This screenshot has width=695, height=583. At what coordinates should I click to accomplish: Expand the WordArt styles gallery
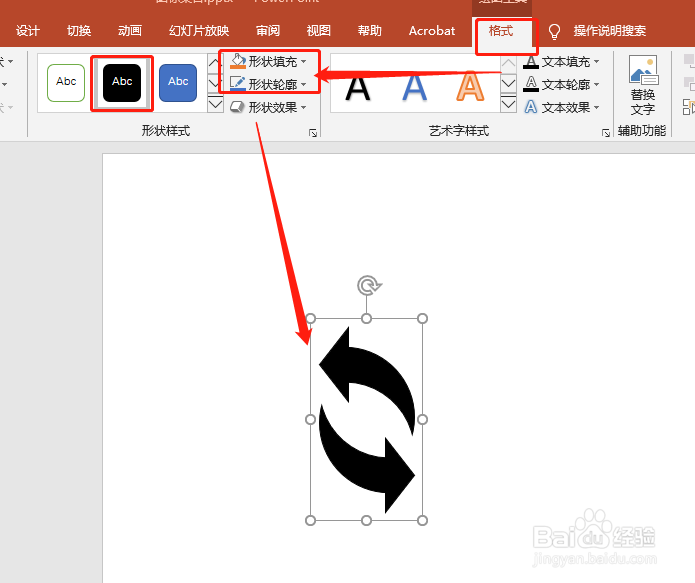click(508, 106)
